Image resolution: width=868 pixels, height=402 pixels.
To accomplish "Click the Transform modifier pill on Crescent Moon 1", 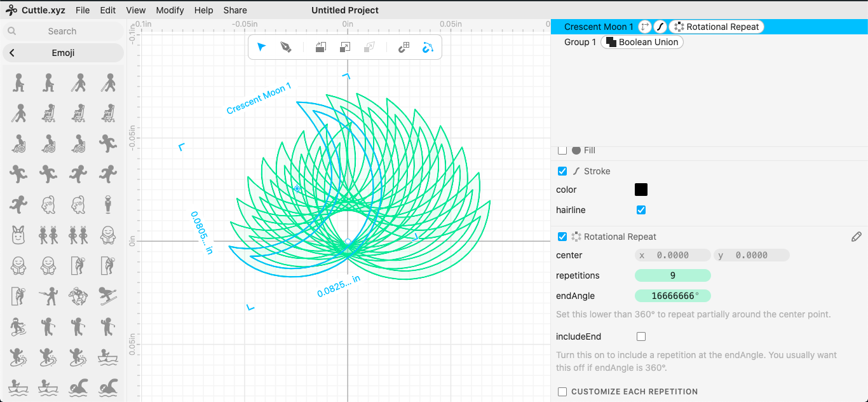I will point(644,27).
